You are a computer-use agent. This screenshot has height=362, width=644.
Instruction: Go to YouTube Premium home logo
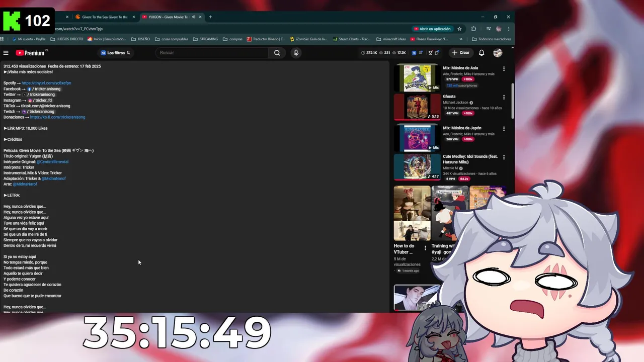30,53
